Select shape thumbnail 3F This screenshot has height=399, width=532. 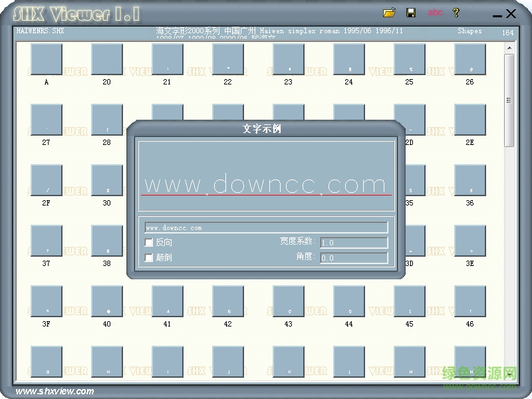click(47, 301)
